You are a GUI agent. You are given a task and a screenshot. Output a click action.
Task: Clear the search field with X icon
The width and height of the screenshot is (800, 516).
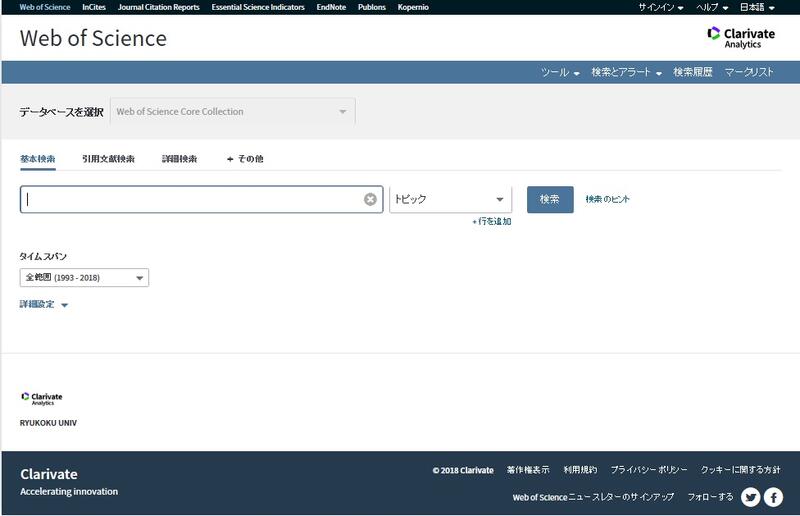tap(370, 199)
